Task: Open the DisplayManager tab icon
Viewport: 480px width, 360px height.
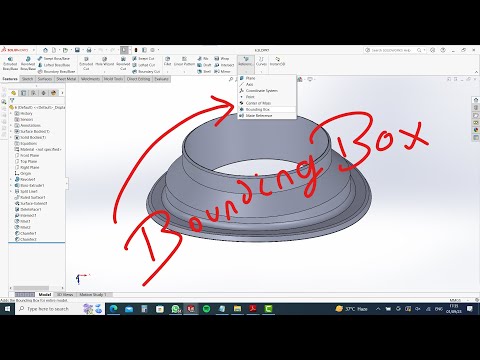Action: point(53,93)
